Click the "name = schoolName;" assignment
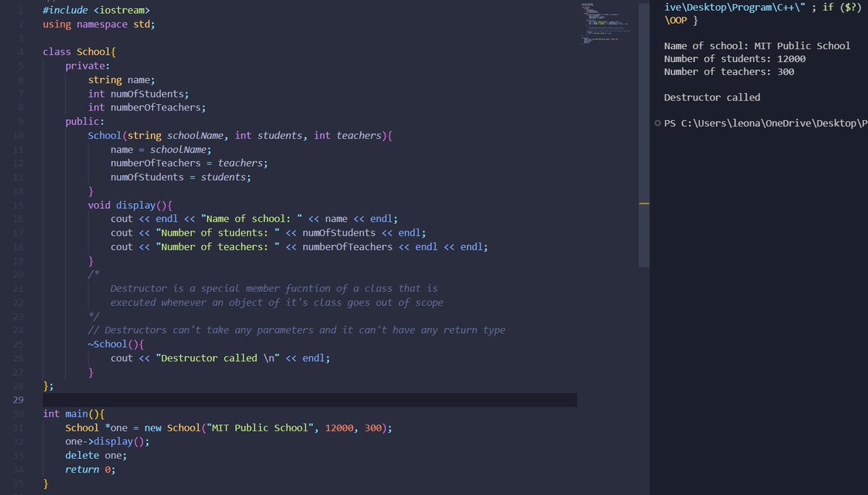Viewport: 868px width, 495px height. (161, 149)
